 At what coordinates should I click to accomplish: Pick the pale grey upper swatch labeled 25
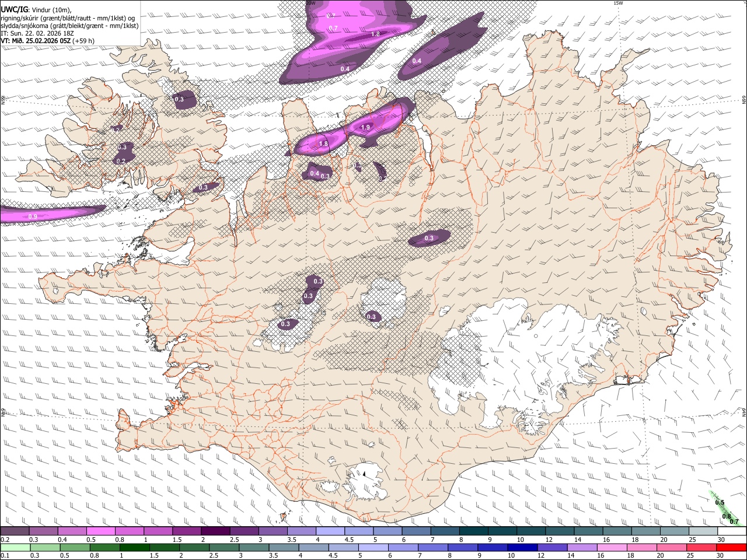[x=703, y=531]
